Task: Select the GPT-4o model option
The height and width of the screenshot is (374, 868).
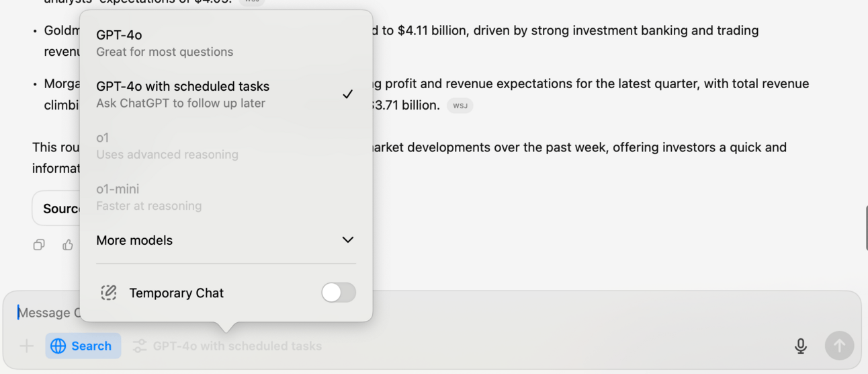Action: coord(226,43)
